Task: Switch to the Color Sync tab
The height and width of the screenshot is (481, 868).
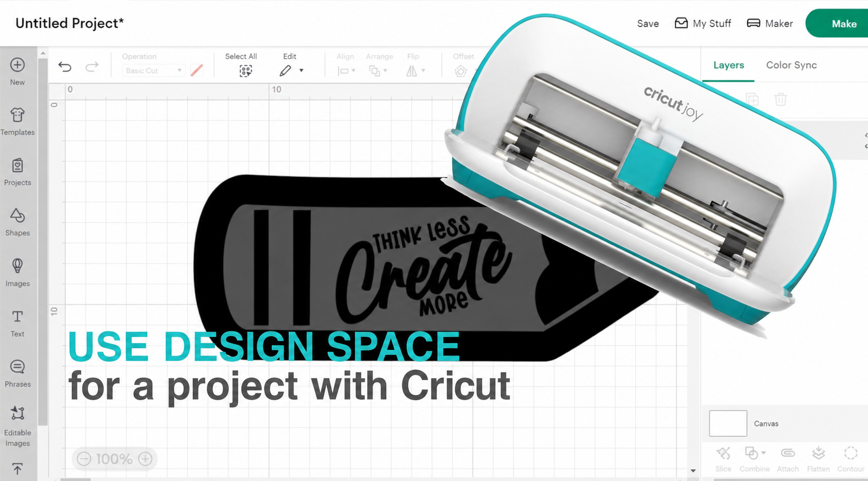Action: click(791, 65)
